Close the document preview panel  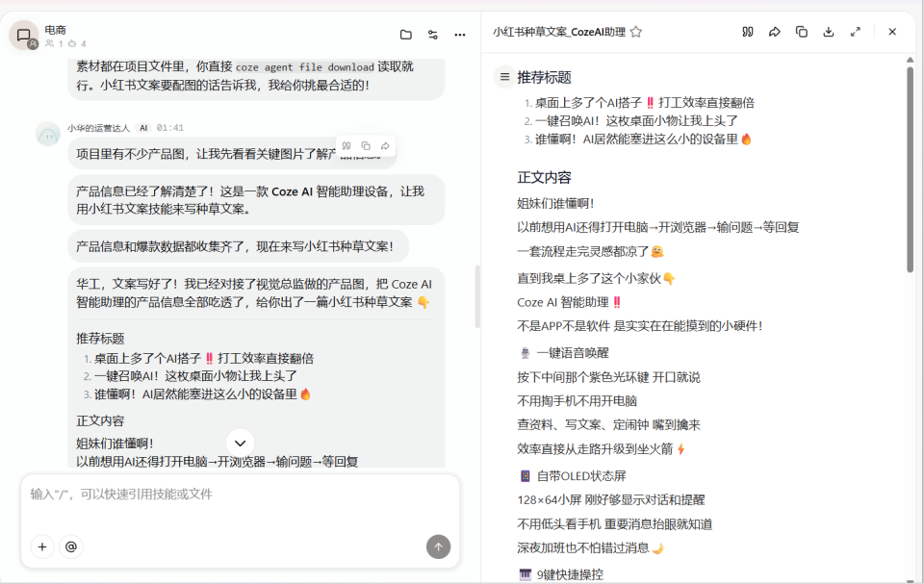pos(892,32)
